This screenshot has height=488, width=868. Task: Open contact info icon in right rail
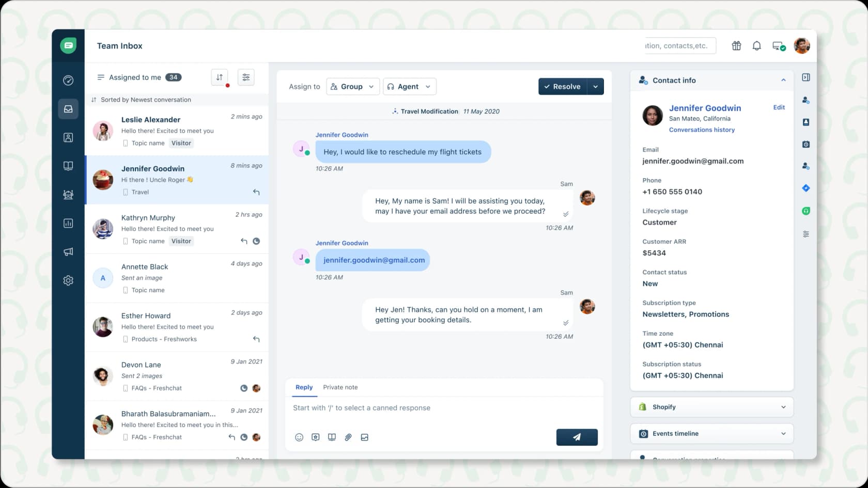[x=806, y=100]
